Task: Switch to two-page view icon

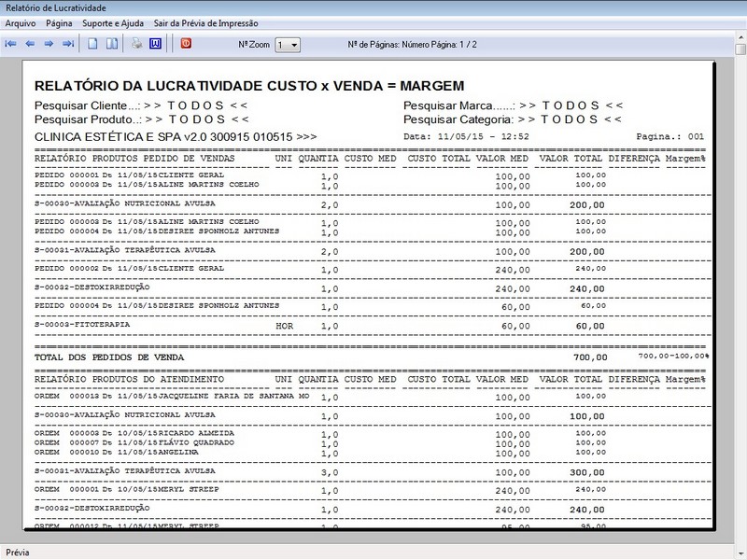Action: [112, 44]
